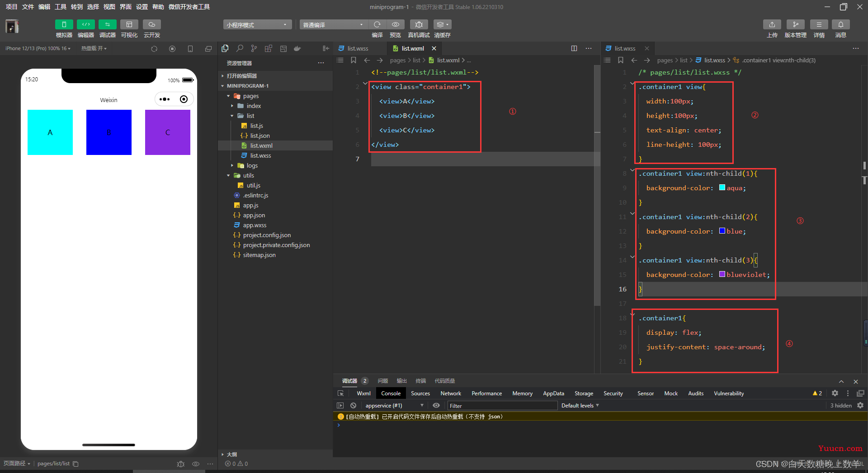Click blueviolet color swatch in CSS
The height and width of the screenshot is (473, 868).
(x=722, y=274)
